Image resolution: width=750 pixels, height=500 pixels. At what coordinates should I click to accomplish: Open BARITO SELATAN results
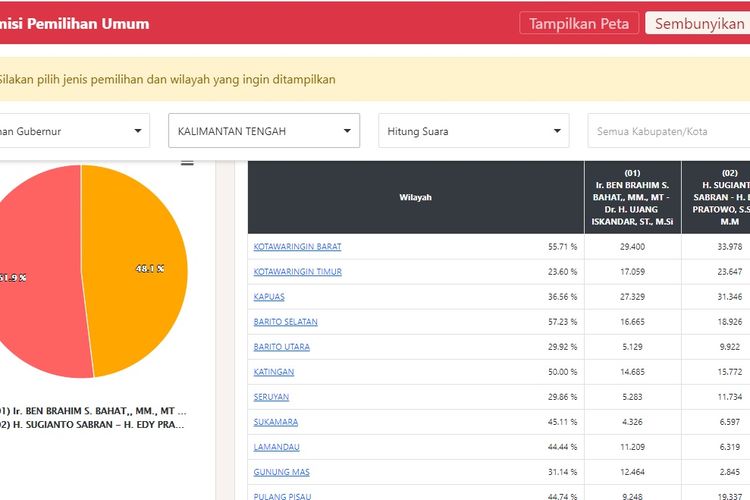[285, 322]
